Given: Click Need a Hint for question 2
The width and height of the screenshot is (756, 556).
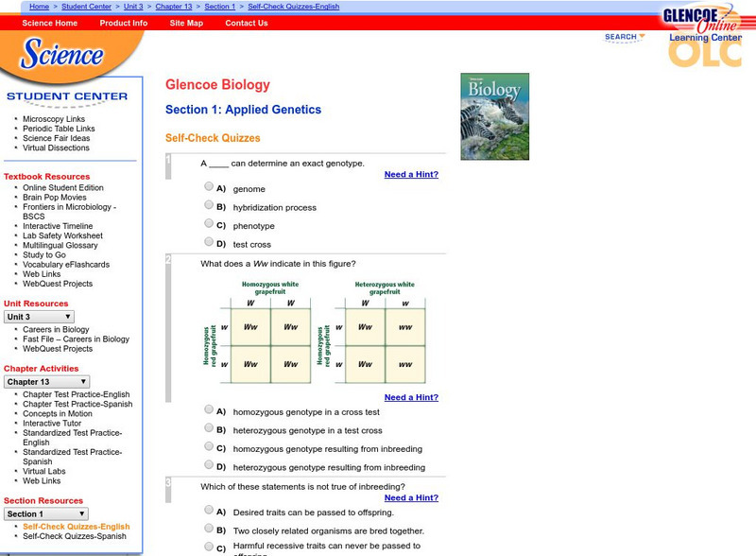Looking at the screenshot, I should tap(411, 397).
